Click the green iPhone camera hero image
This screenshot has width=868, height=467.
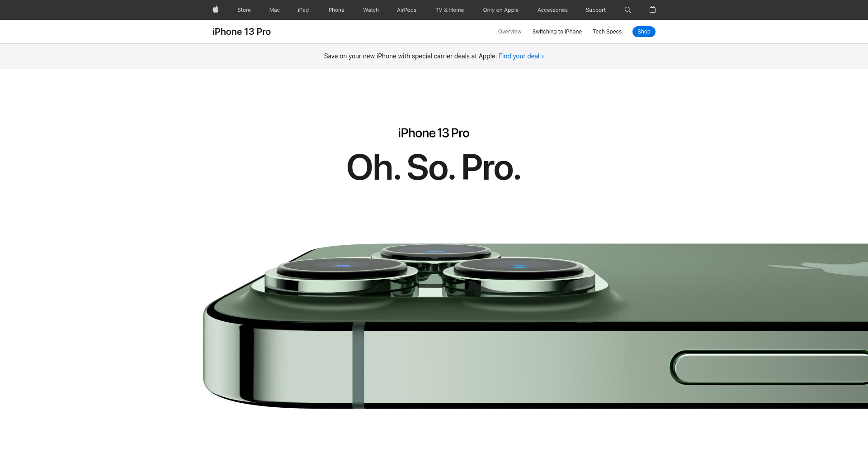coord(535,326)
